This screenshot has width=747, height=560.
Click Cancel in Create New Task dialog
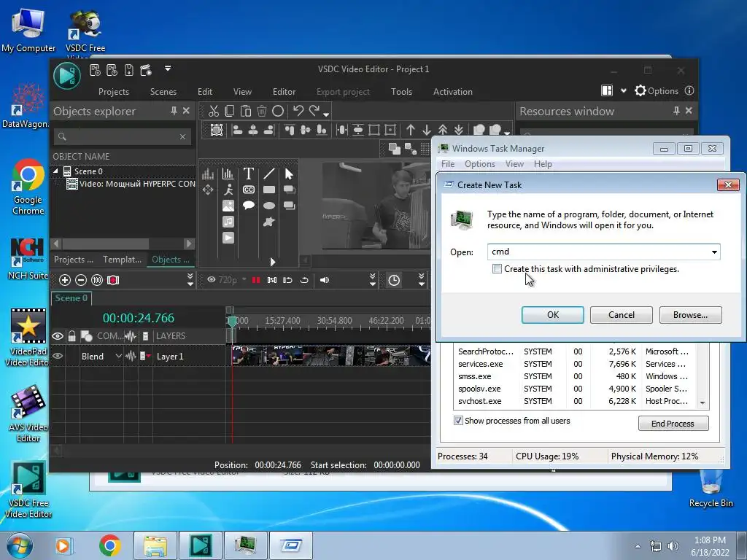(622, 315)
